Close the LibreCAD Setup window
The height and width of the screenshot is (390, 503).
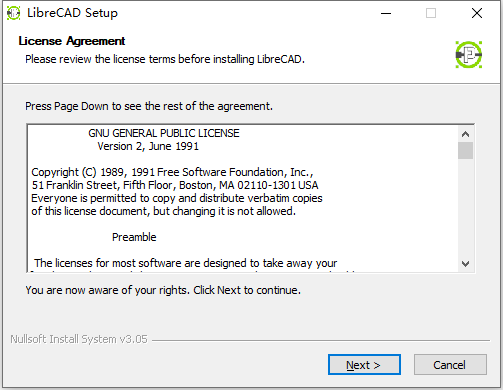(x=477, y=13)
